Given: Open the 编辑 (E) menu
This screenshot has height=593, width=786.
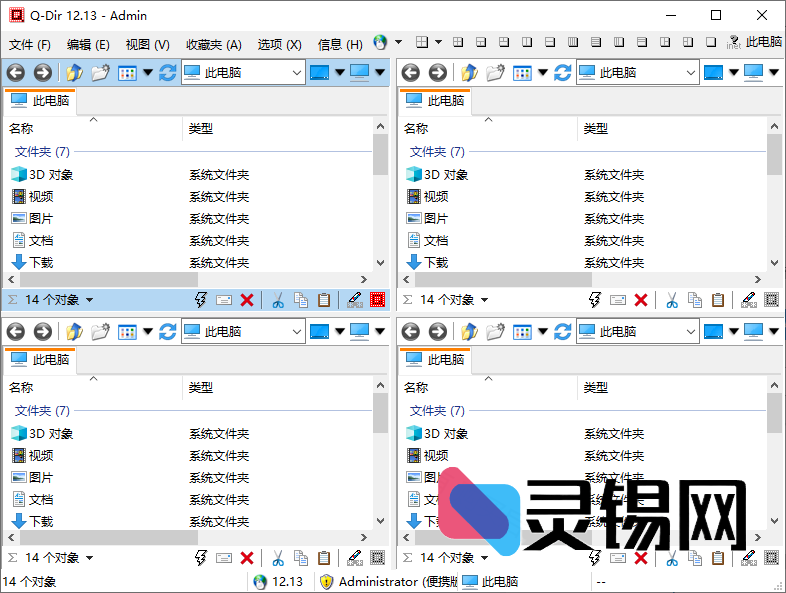Looking at the screenshot, I should point(88,45).
